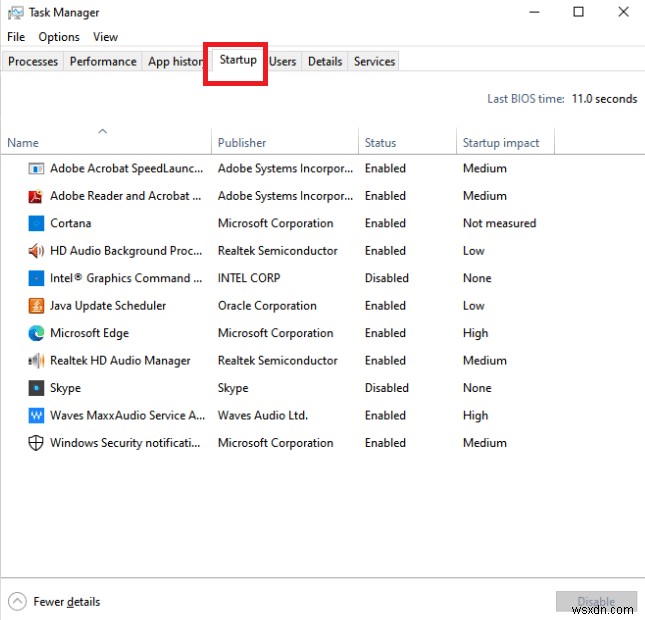Select the Startup tab
This screenshot has height=620, width=645.
(238, 60)
